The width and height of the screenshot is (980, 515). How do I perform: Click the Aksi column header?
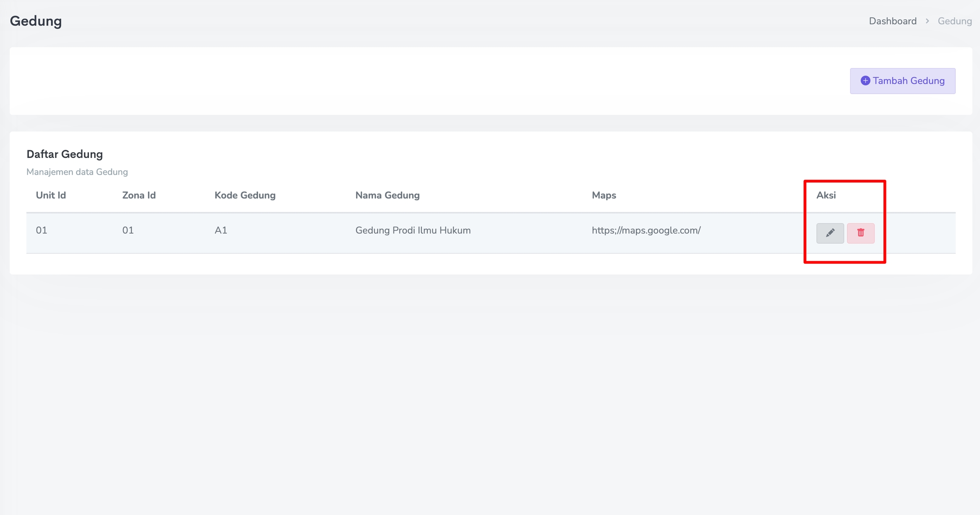(826, 195)
